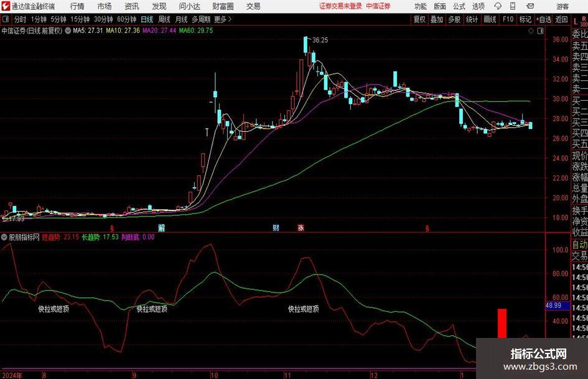Screen dimensions: 588x379
Task: Open the 交易 menu
Action: tap(253, 6)
